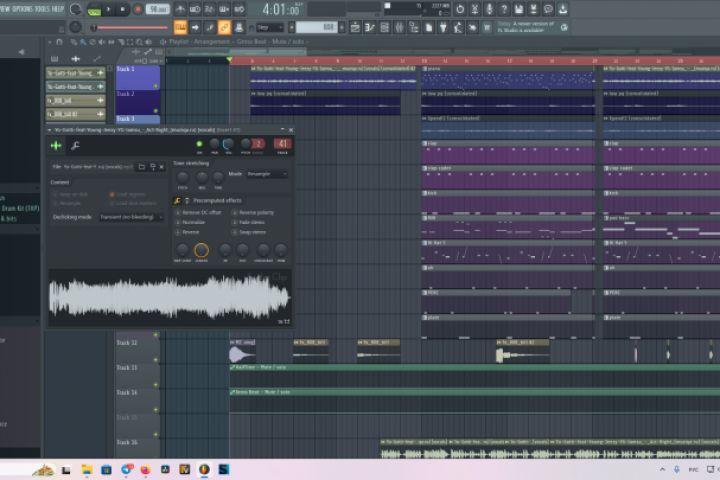Click the save project icon

point(518,9)
